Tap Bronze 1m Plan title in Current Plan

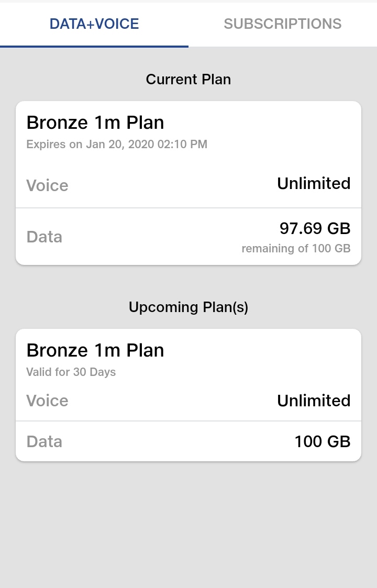point(95,123)
